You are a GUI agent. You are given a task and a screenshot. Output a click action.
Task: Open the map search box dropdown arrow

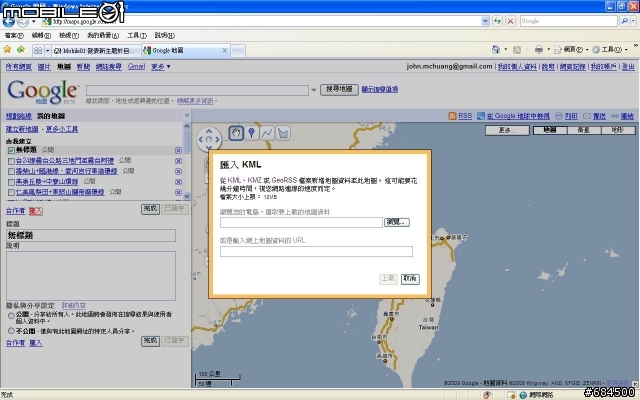click(x=313, y=90)
